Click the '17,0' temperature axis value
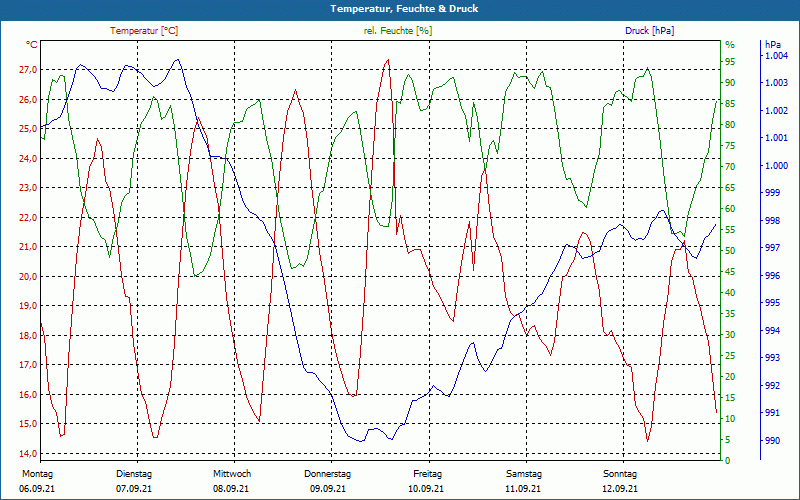The height and width of the screenshot is (500, 800). (x=28, y=365)
